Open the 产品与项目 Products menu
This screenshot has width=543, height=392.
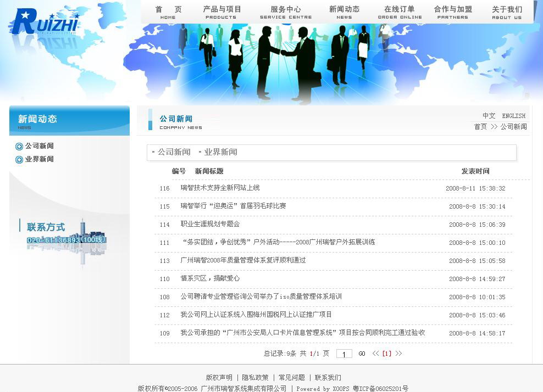[x=221, y=12]
